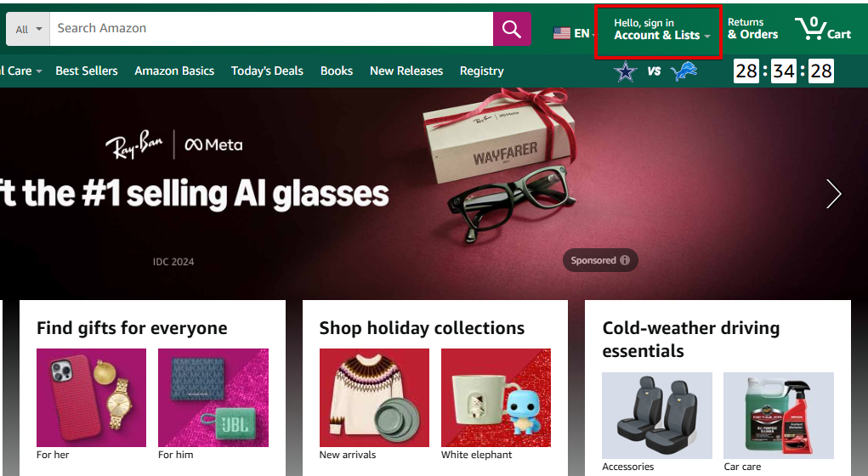The width and height of the screenshot is (868, 476).
Task: Open Amazon Basics link
Action: click(x=174, y=71)
